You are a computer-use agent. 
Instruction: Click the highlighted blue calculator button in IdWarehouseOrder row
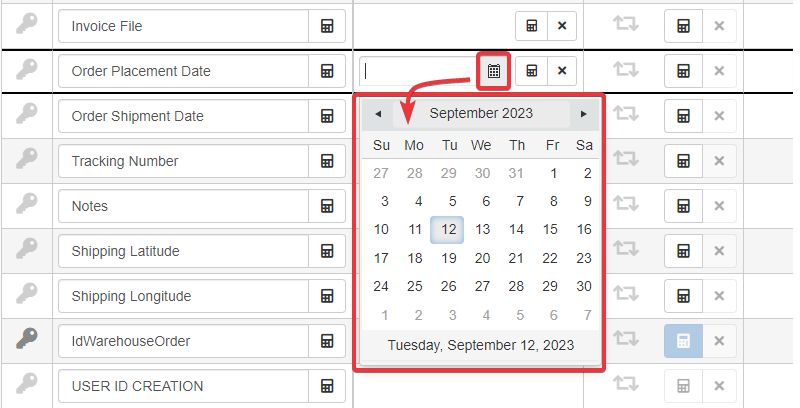683,341
